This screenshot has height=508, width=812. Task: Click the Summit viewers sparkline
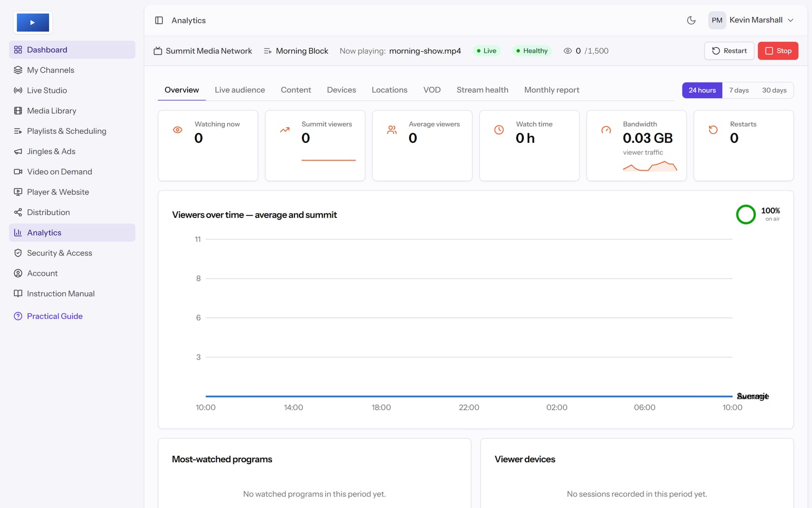(328, 160)
